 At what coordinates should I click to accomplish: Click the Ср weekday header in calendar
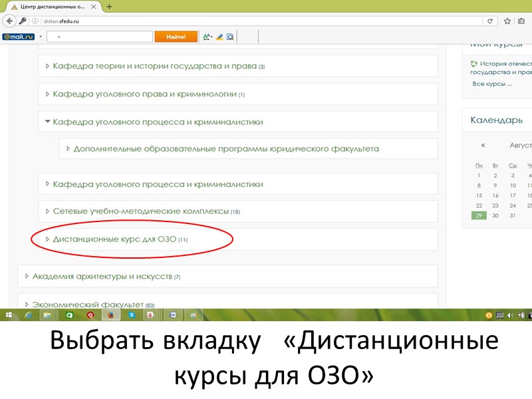pos(513,166)
